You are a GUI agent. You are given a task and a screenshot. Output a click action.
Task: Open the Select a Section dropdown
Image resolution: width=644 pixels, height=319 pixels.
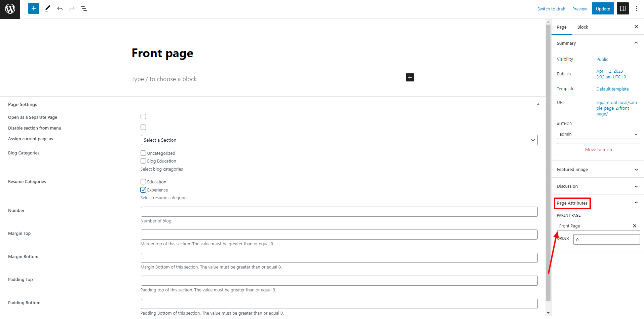(x=339, y=140)
